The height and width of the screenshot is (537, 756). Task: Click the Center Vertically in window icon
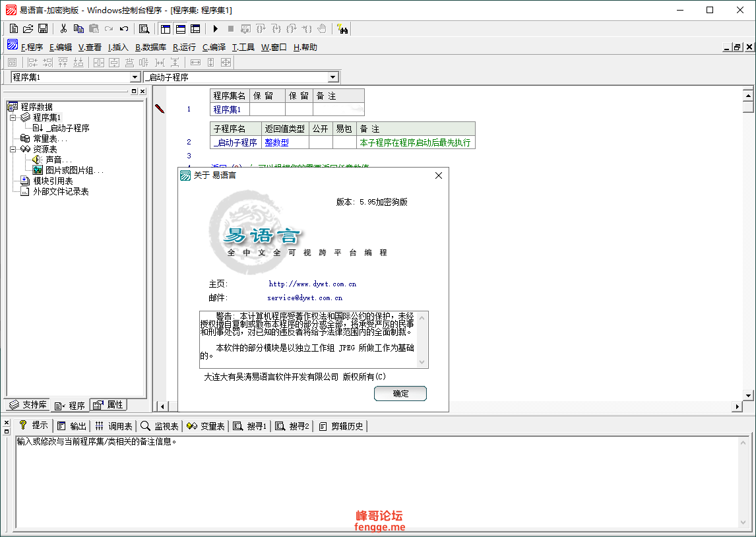(113, 62)
